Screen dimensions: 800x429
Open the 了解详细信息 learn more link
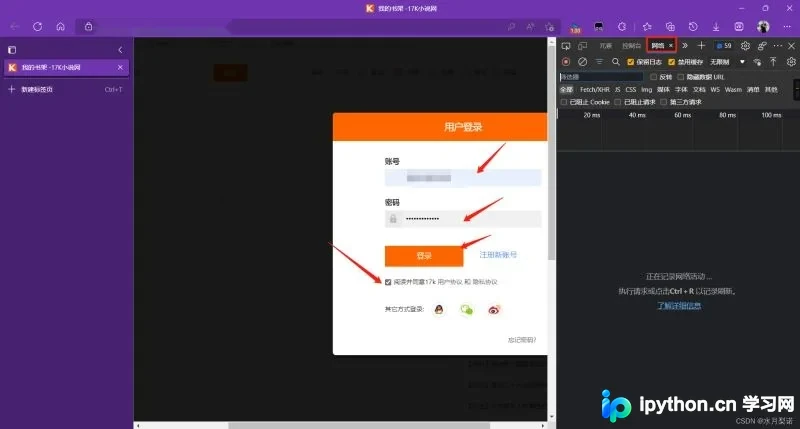[x=679, y=306]
